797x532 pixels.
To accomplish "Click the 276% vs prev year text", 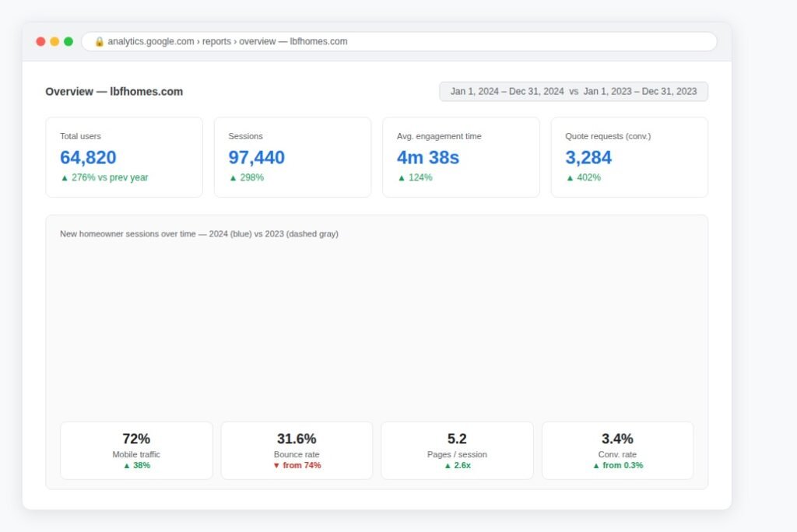I will coord(104,177).
